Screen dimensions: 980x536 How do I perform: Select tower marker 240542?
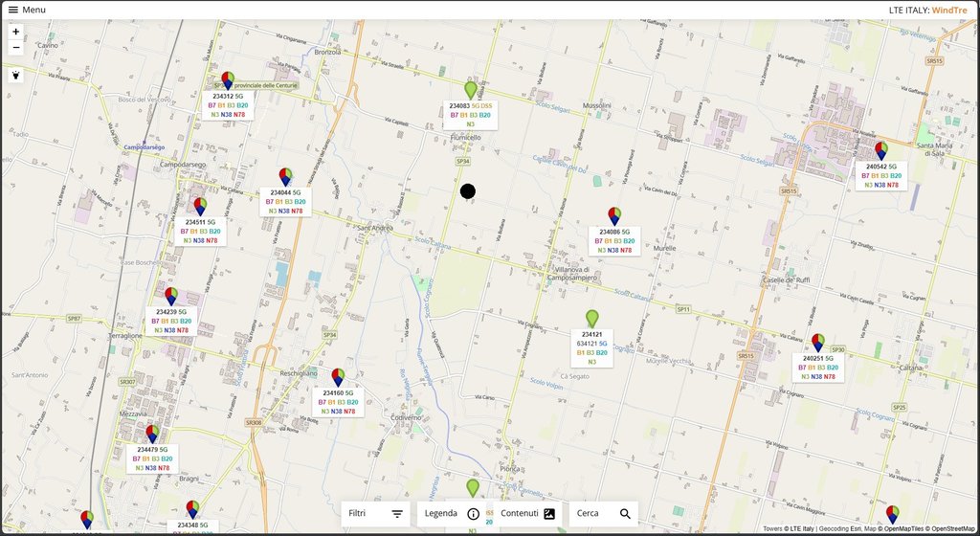[x=881, y=151]
